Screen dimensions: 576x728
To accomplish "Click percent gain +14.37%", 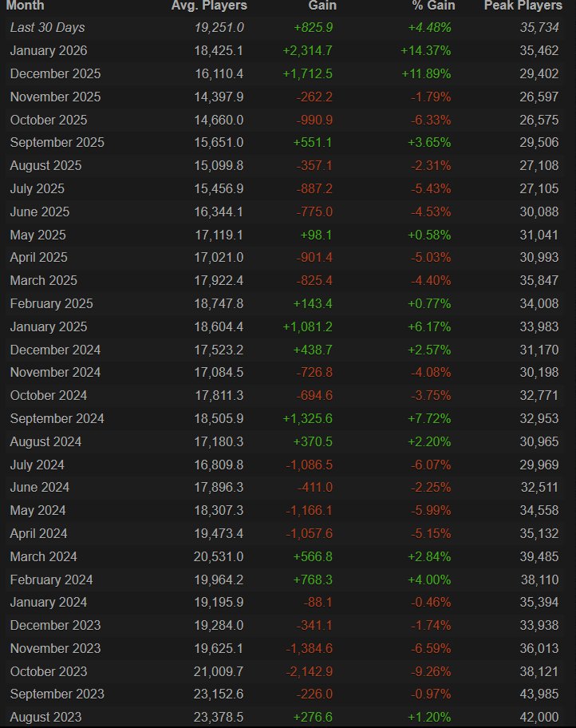I will [426, 50].
